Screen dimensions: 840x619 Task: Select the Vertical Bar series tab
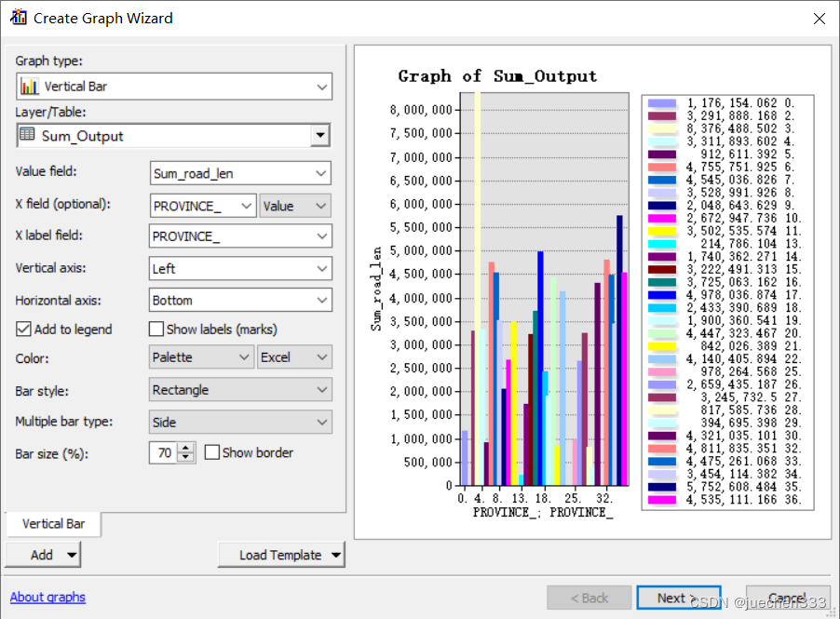53,524
